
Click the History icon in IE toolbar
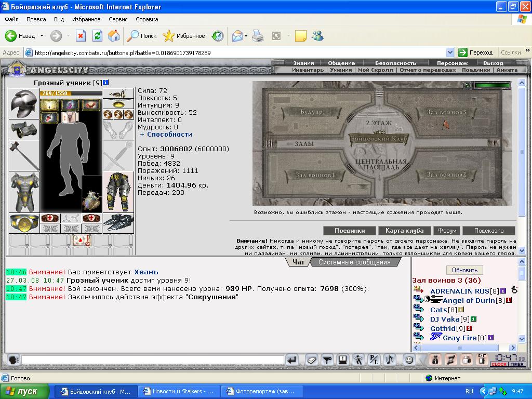tap(218, 36)
